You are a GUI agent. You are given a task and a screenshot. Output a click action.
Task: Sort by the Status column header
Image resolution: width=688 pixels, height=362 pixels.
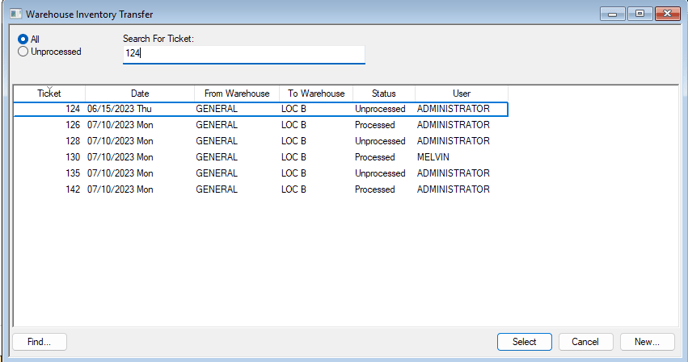384,93
